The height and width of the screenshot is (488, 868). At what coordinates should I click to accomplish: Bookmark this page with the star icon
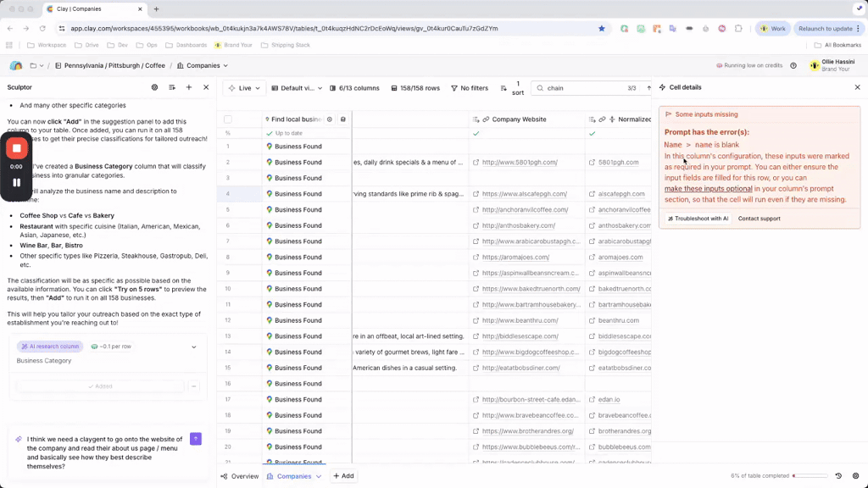click(x=602, y=28)
